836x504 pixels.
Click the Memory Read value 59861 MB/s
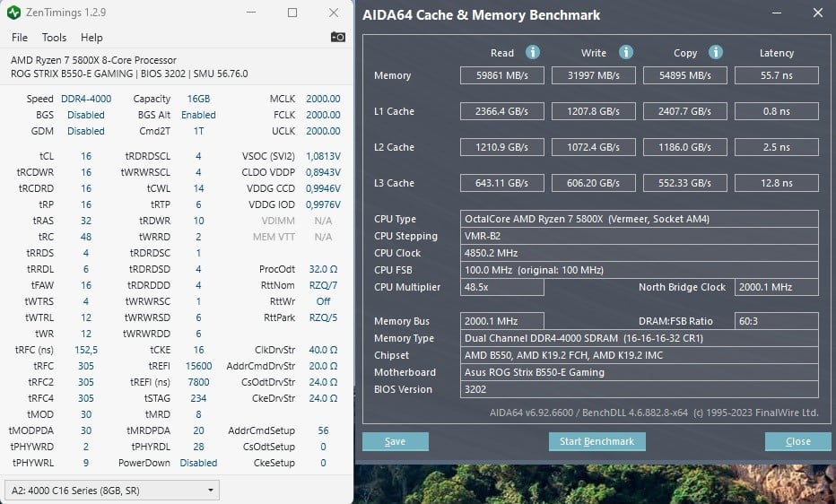502,75
